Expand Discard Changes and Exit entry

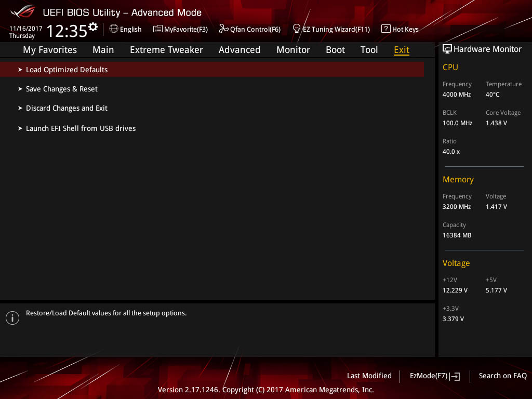[63, 108]
